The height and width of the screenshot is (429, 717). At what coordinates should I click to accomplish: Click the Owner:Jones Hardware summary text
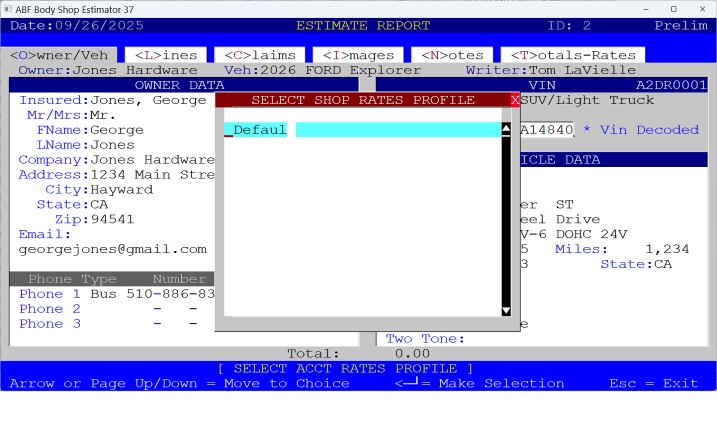(108, 70)
